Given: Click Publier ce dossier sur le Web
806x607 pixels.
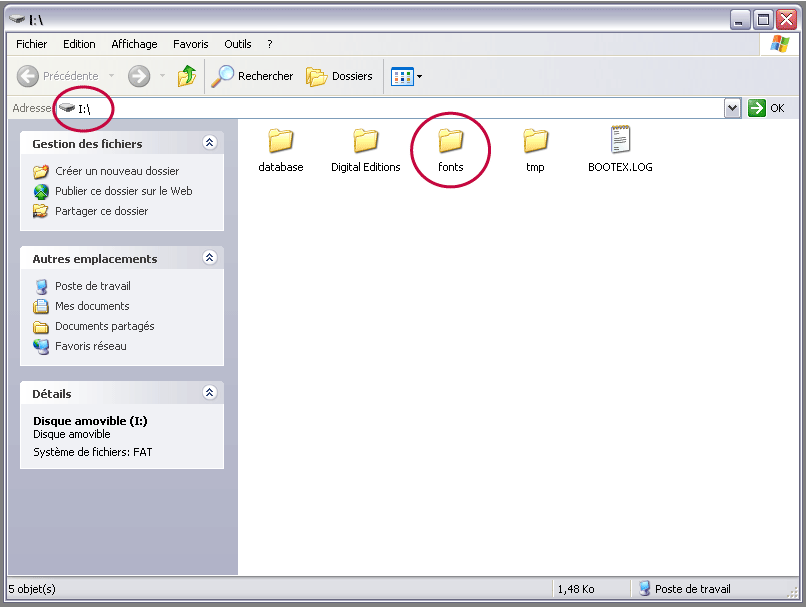Looking at the screenshot, I should (113, 191).
